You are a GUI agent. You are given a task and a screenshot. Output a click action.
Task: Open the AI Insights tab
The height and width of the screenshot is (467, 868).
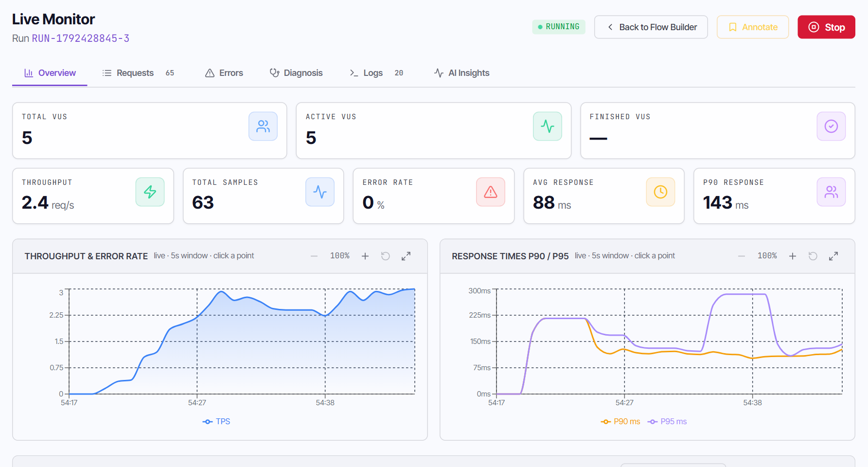pos(462,73)
